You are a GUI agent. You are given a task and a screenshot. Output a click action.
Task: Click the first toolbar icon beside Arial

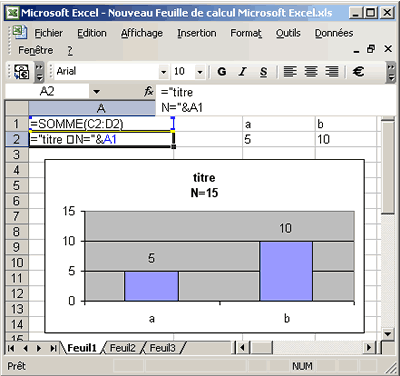(x=22, y=72)
